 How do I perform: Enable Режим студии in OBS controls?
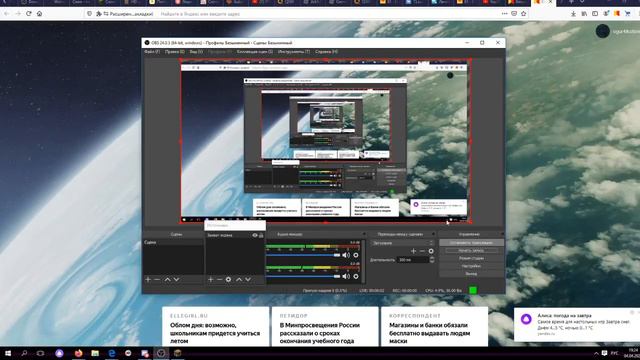[x=471, y=258]
